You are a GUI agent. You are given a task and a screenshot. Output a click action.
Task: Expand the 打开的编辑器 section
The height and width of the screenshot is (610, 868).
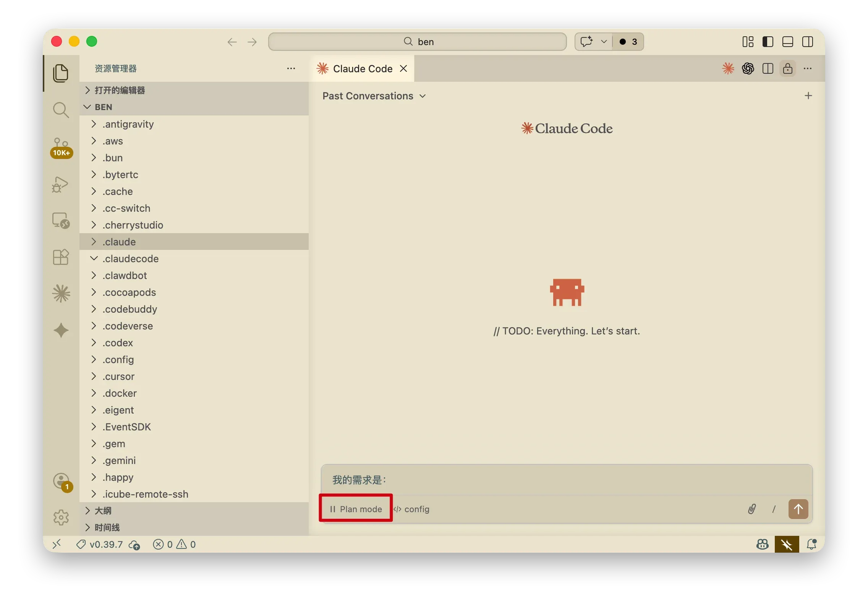click(194, 90)
